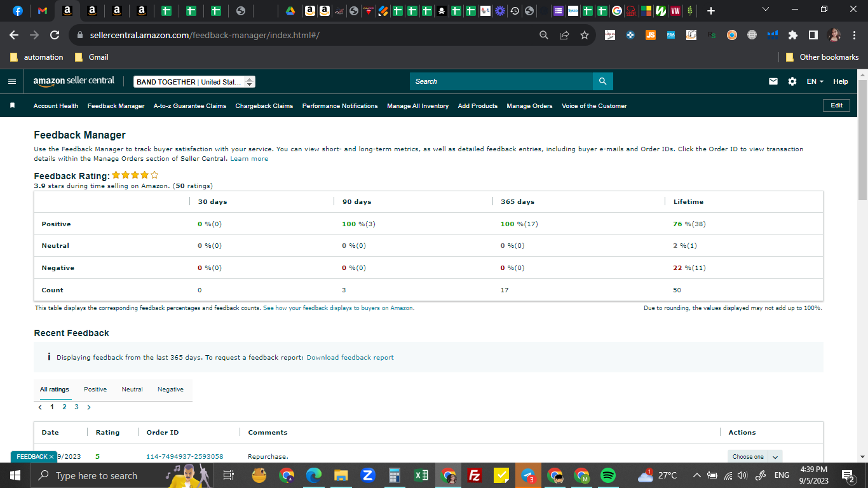This screenshot has width=868, height=488.
Task: Open FileZilla from the taskbar
Action: tap(474, 475)
